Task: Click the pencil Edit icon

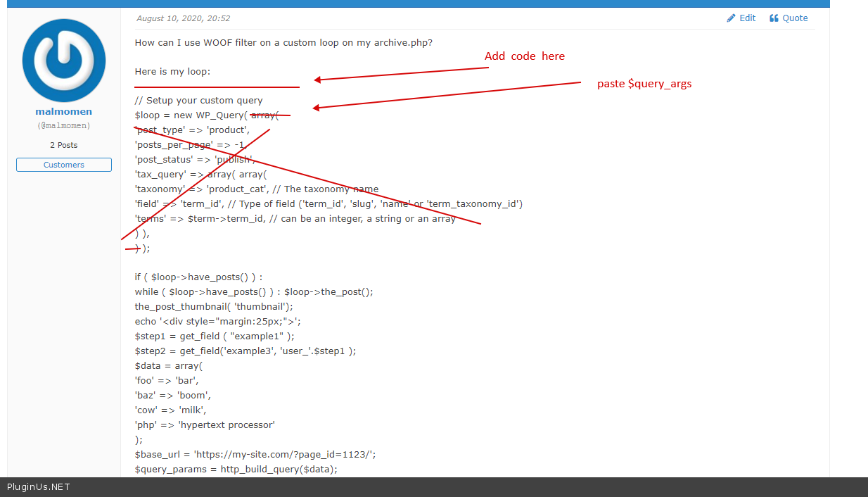Action: [732, 18]
